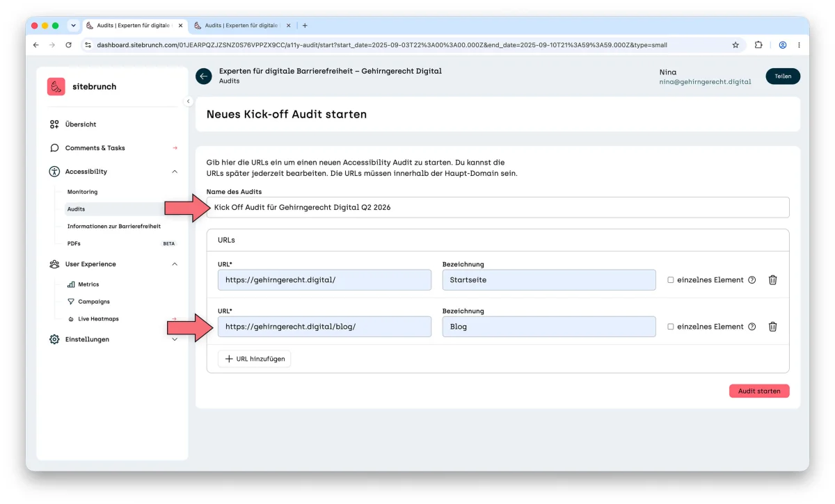Click the address bar URL
Viewport: 835px width, 504px height.
pyautogui.click(x=382, y=44)
